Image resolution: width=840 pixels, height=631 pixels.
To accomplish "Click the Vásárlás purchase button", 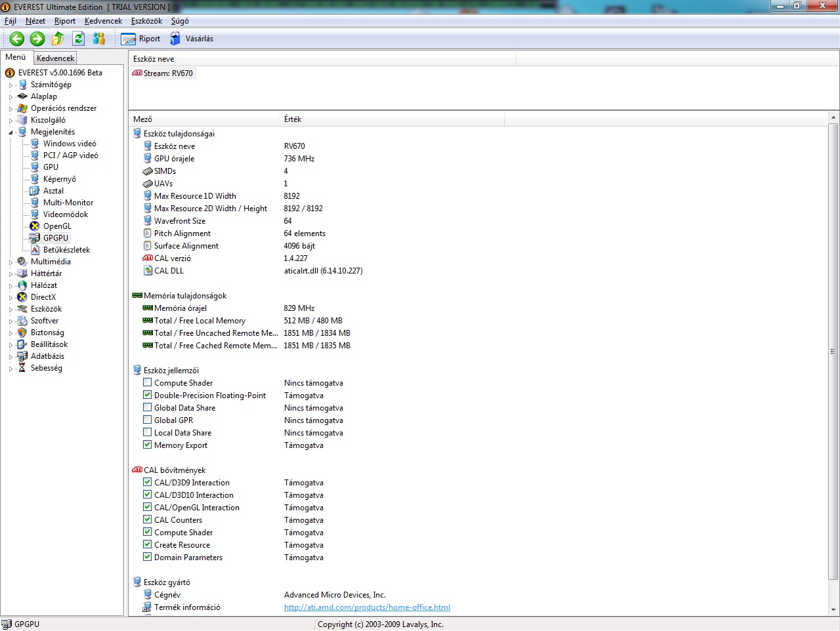I will [x=192, y=39].
